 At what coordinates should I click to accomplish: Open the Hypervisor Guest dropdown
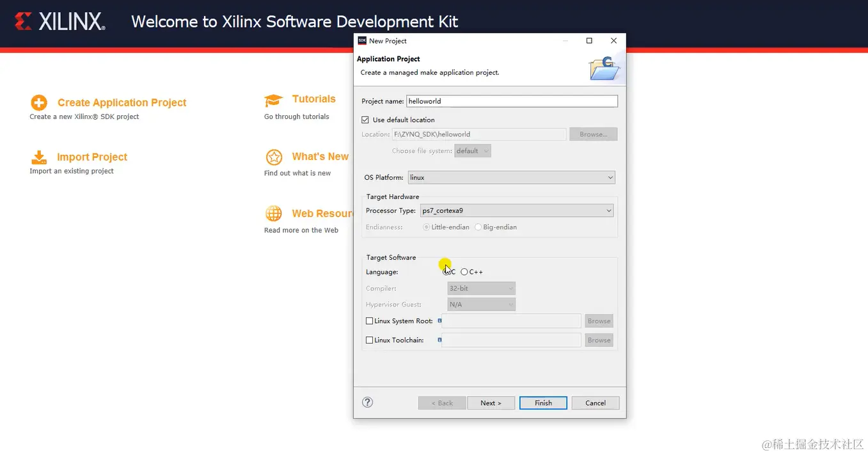(x=482, y=305)
